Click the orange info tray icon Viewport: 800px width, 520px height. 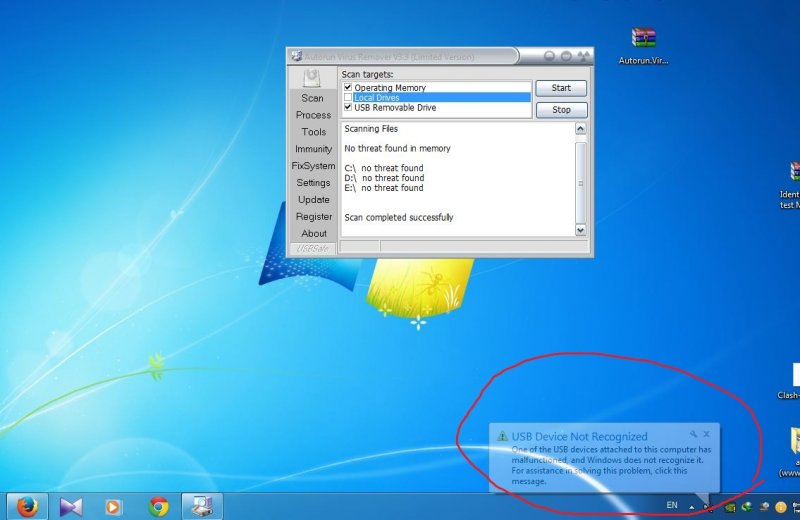[x=781, y=507]
